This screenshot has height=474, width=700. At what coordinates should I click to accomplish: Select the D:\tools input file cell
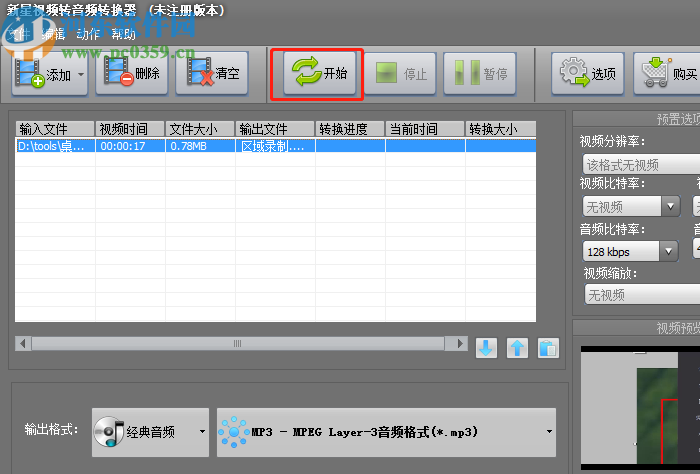55,146
